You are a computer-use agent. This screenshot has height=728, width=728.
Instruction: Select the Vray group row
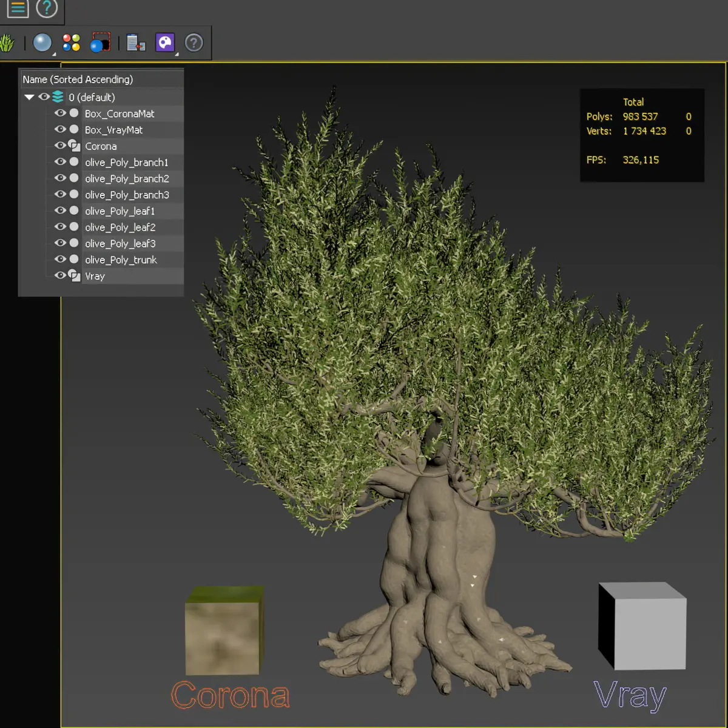(95, 276)
